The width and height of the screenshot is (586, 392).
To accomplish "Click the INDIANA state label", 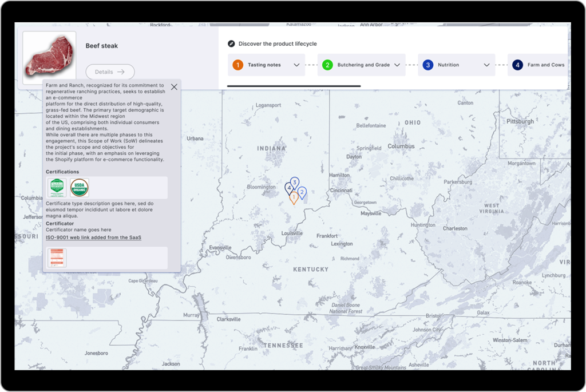I will click(271, 148).
